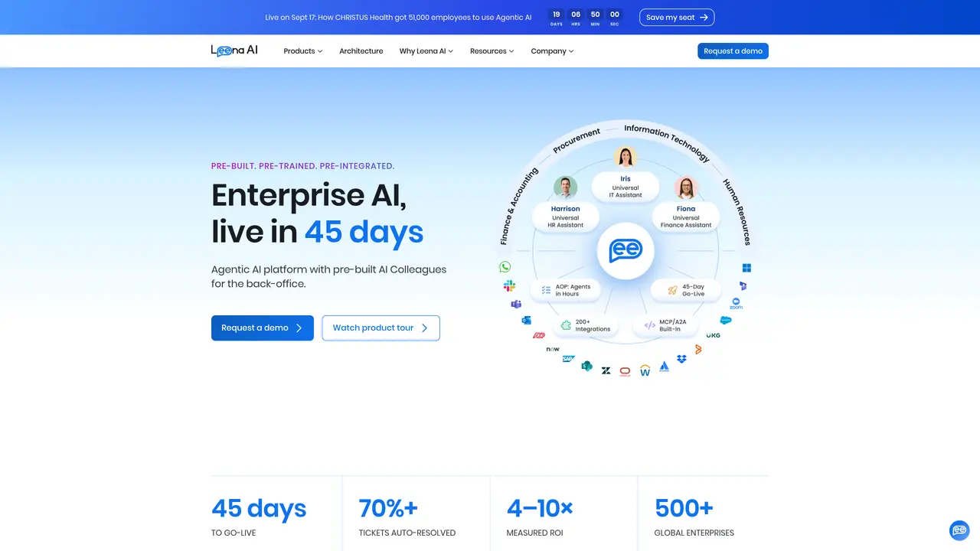The width and height of the screenshot is (980, 551).
Task: Expand the Company dropdown menu
Action: coord(552,51)
